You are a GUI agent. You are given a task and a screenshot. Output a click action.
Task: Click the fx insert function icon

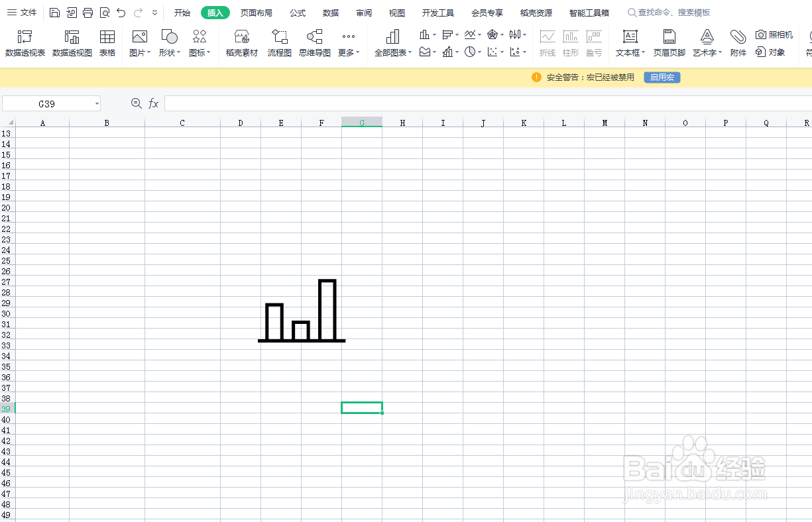point(153,103)
